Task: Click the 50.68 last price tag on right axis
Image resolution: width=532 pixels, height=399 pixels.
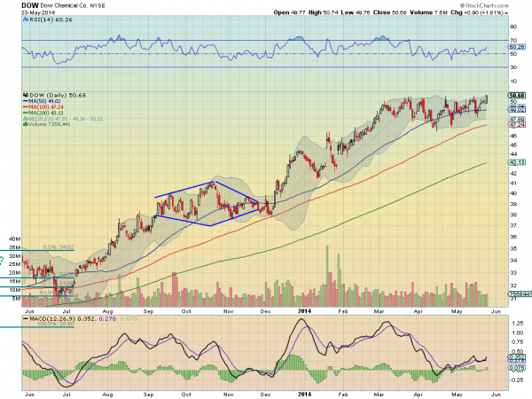Action: coord(517,96)
